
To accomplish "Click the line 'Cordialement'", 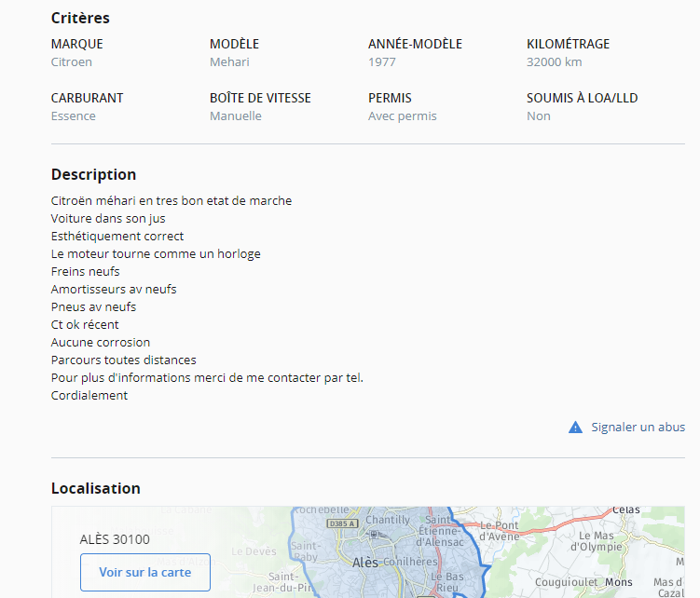I will tap(89, 395).
